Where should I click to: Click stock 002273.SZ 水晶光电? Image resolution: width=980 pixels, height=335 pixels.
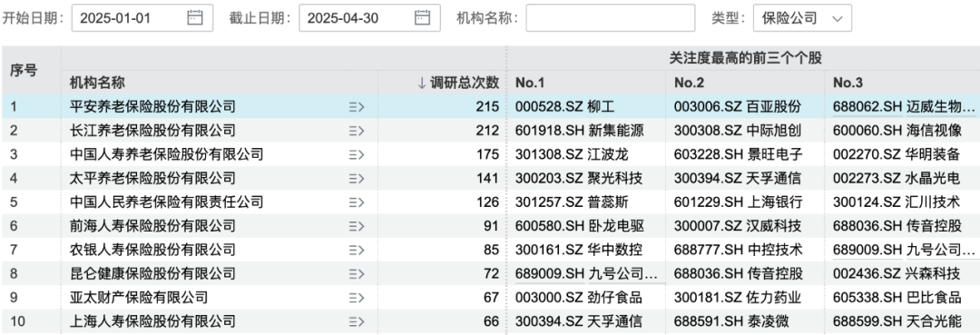[x=896, y=178]
